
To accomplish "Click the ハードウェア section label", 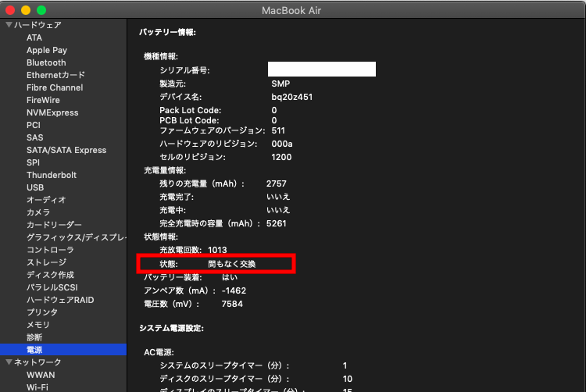I will (x=38, y=25).
